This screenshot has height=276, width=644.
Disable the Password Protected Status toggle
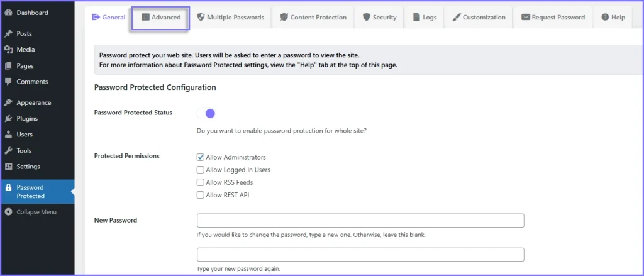tap(206, 113)
